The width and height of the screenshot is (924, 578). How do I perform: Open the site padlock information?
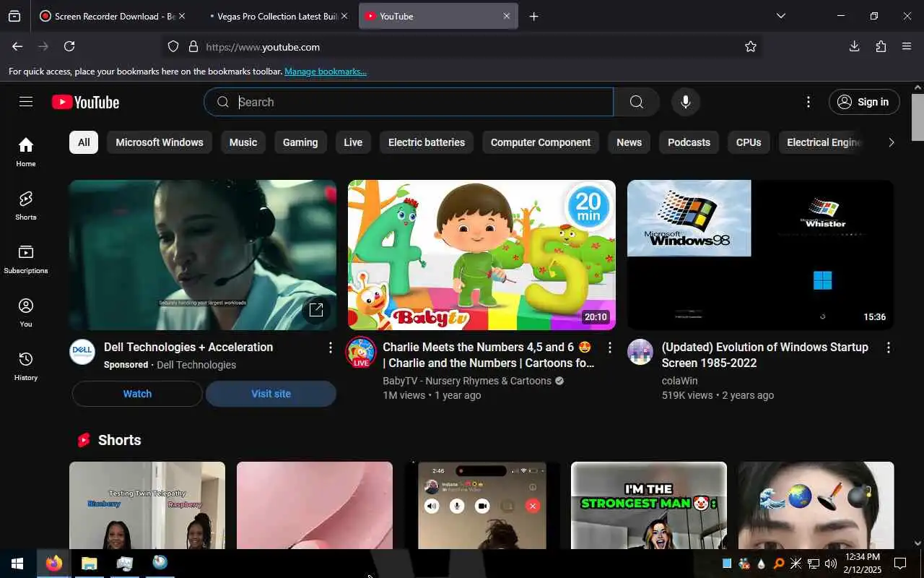tap(193, 46)
